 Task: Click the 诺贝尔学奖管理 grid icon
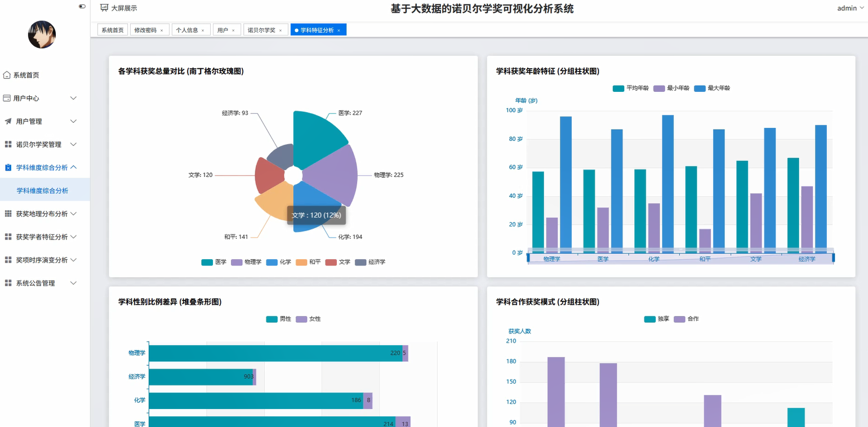click(8, 144)
